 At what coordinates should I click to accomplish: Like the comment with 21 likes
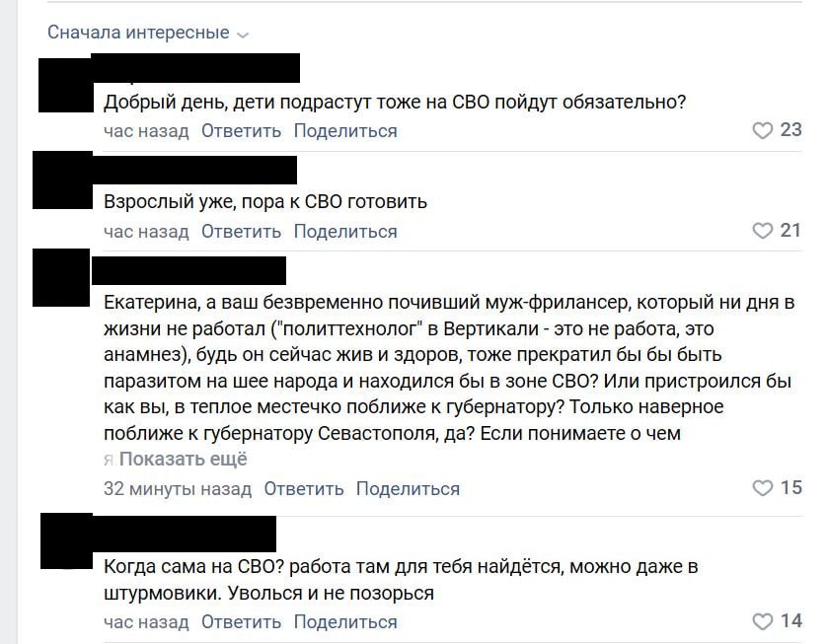click(x=762, y=231)
